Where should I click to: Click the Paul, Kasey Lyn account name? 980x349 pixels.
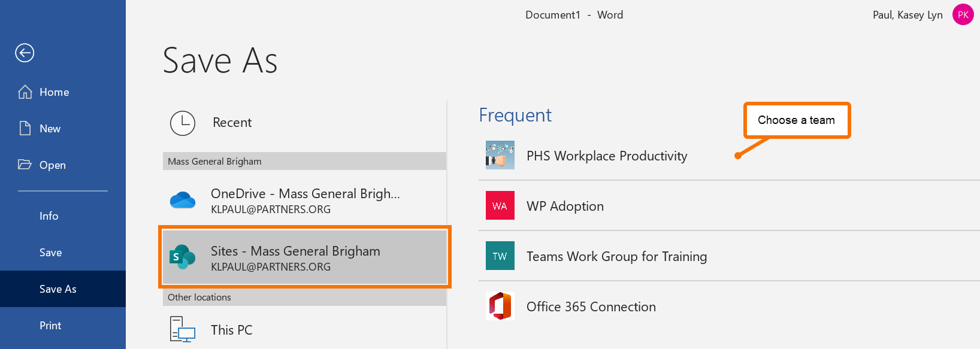coord(908,15)
